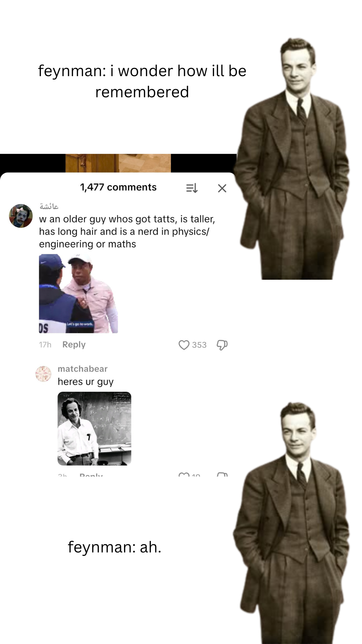Dislike matchabear's reply
This screenshot has width=362, height=644.
pos(222,475)
